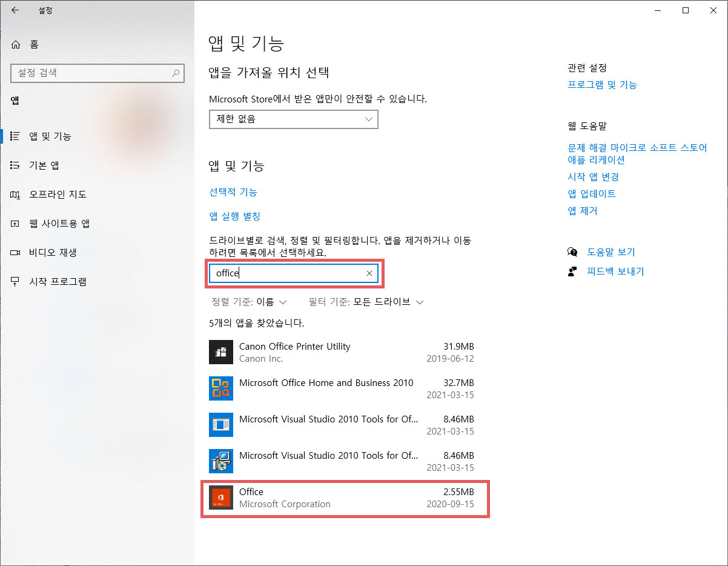Viewport: 728px width, 566px height.
Task: Click the app list search box containing office
Action: point(294,274)
